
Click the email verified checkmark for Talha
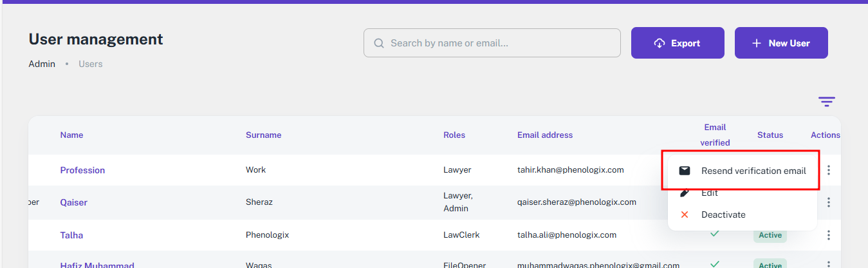(x=714, y=234)
